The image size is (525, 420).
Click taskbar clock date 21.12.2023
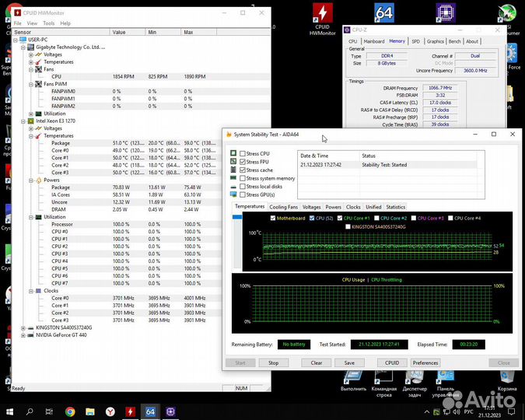489,415
